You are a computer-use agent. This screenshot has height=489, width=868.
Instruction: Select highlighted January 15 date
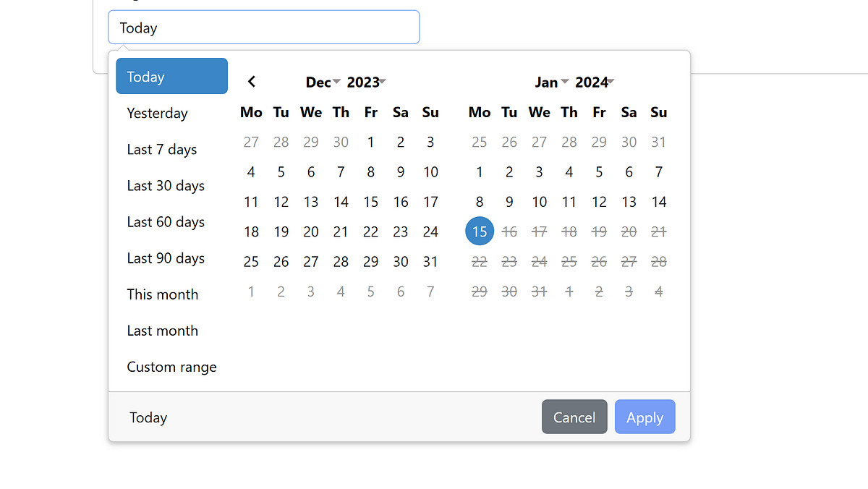[x=480, y=231]
